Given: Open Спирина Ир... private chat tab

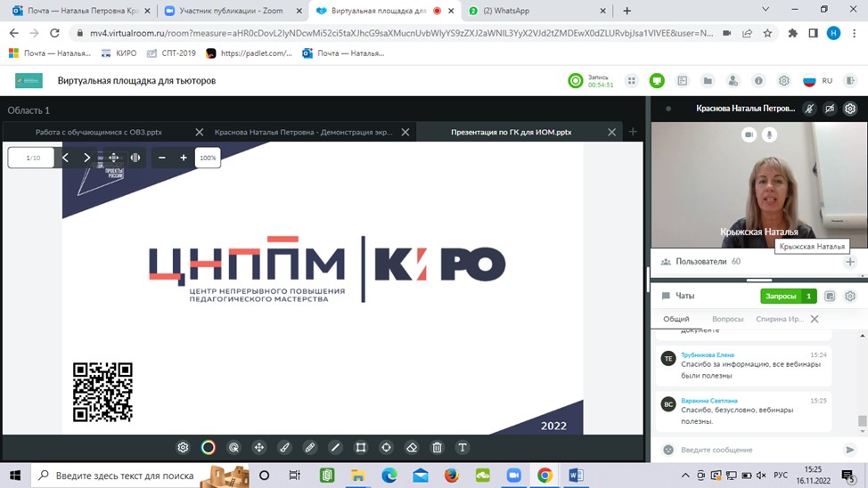Looking at the screenshot, I should click(780, 319).
